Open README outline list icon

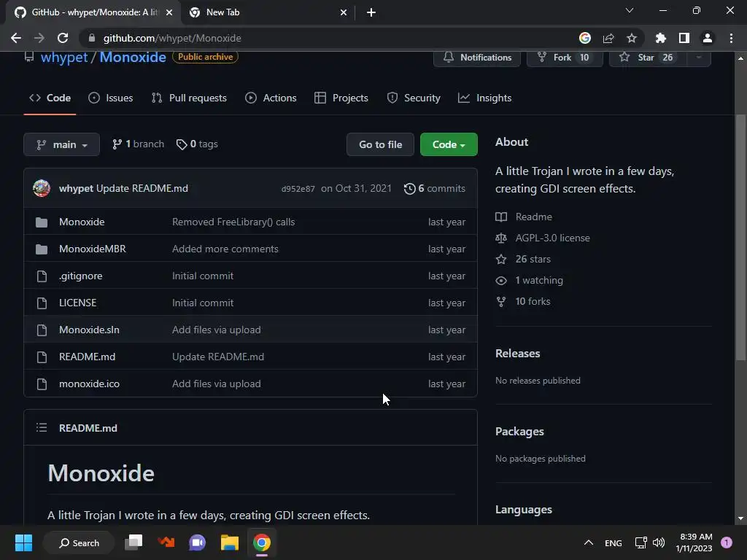click(x=42, y=427)
